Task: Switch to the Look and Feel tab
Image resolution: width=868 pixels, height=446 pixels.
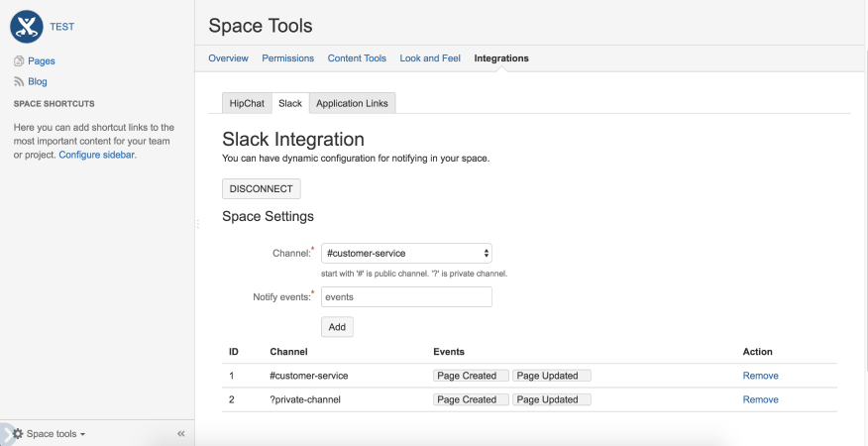Action: tap(430, 58)
